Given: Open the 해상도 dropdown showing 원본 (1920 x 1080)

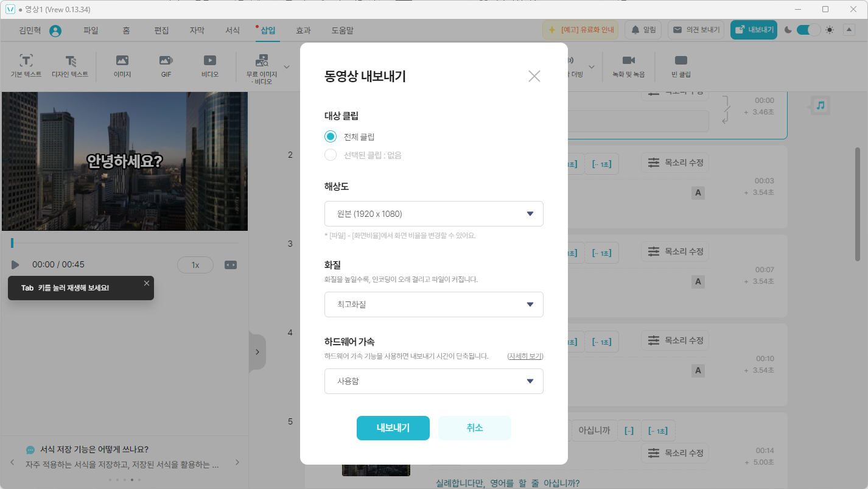Looking at the screenshot, I should point(433,214).
